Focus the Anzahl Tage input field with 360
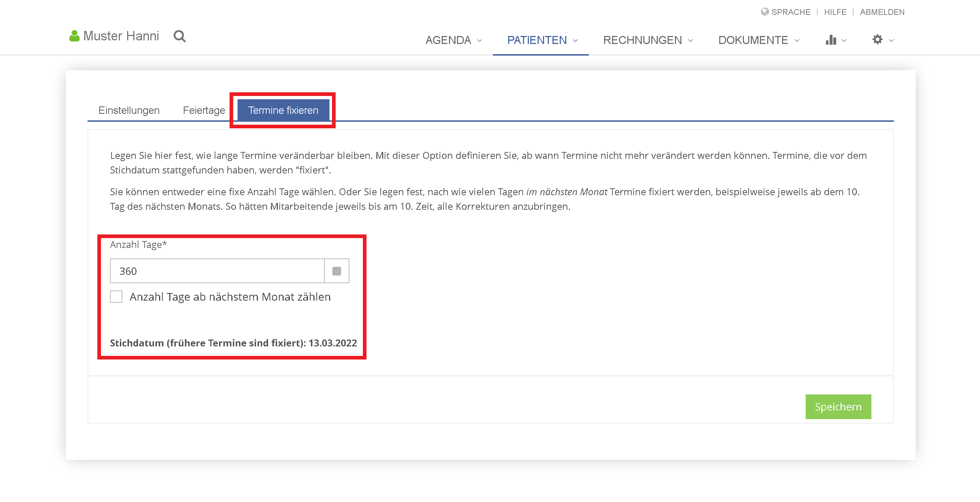 [217, 271]
